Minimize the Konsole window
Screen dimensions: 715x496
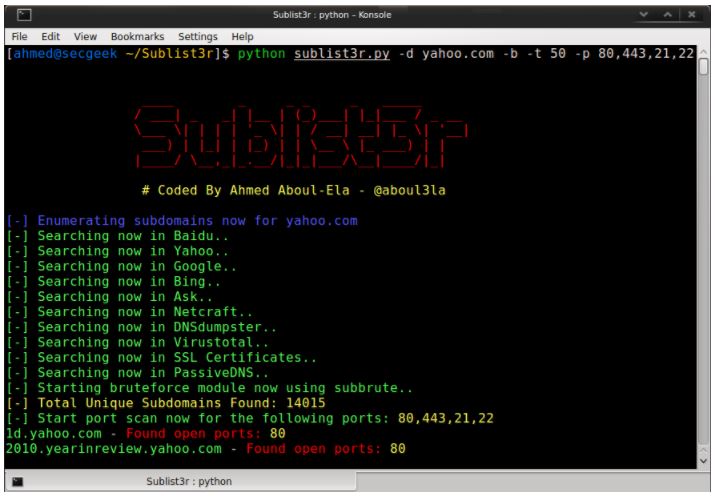tap(643, 15)
